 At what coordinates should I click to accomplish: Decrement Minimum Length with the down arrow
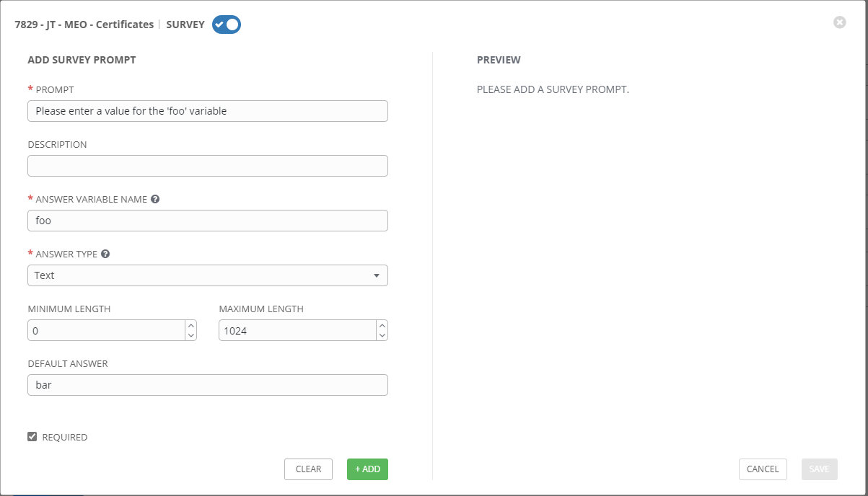coord(190,335)
